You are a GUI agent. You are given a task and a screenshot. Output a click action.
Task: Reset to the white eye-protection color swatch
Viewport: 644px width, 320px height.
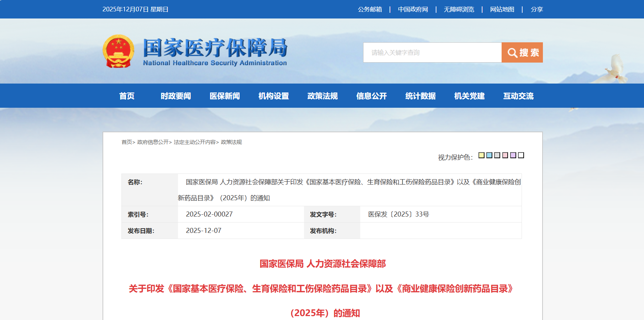pos(521,155)
